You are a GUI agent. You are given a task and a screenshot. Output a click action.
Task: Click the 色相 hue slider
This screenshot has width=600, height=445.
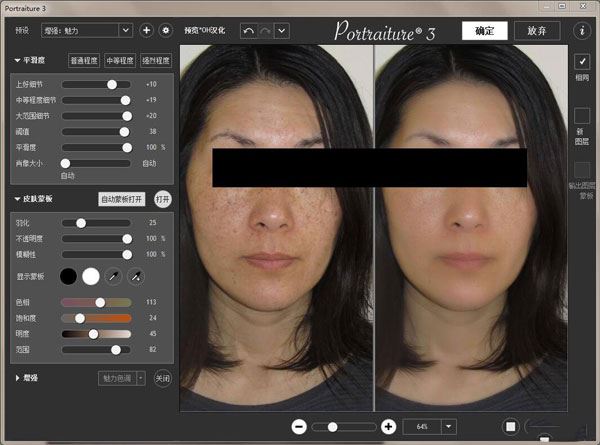96,302
